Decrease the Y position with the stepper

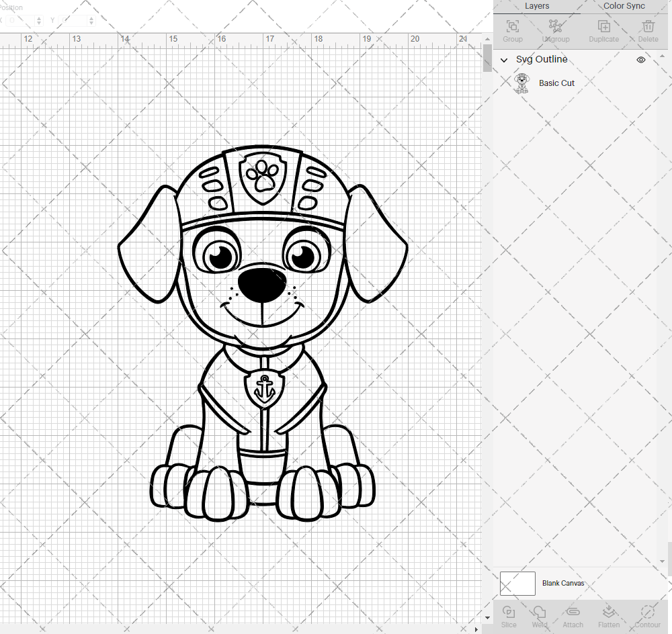[x=91, y=22]
